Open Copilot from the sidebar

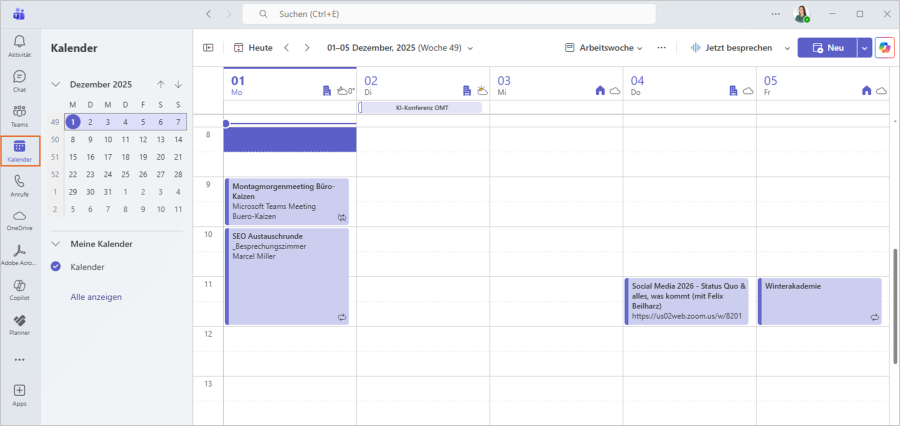[x=20, y=290]
